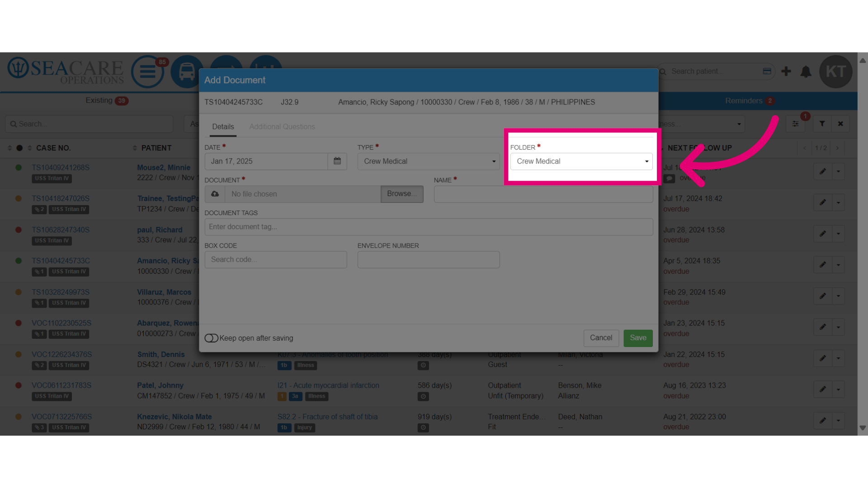This screenshot has height=488, width=868.
Task: Open the date picker calendar icon
Action: click(337, 161)
